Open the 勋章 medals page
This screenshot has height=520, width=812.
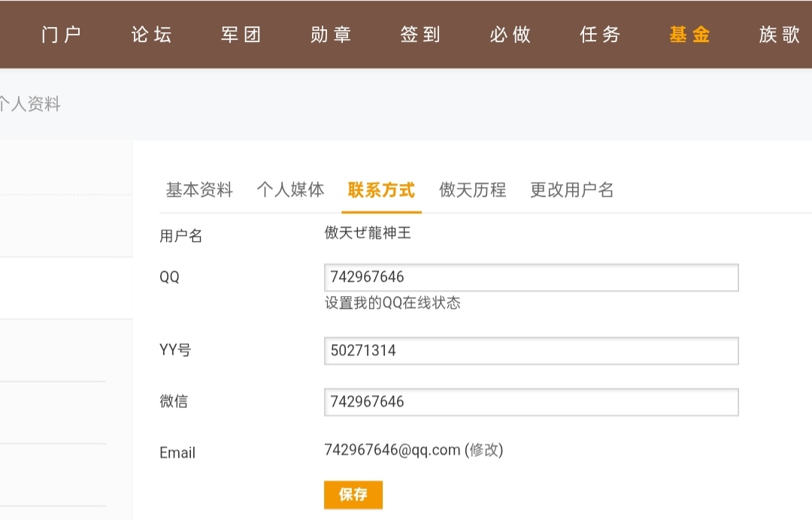point(331,35)
